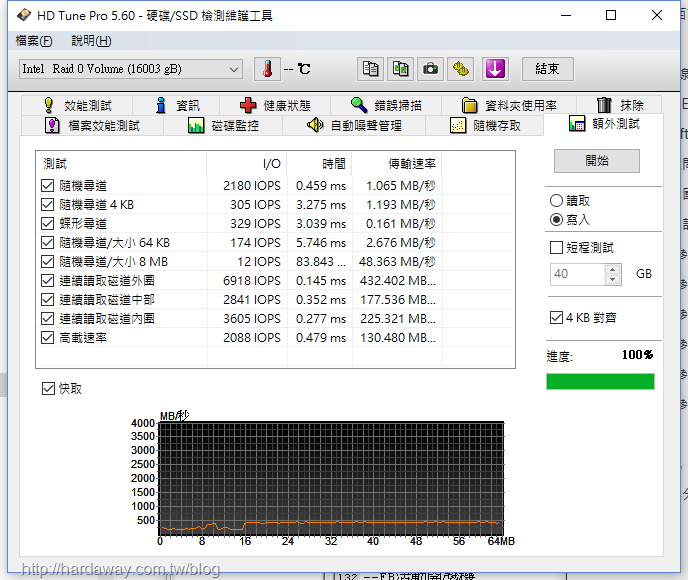Click the HD Tune app icon in title bar
Screen dimensions: 688x580
pos(24,15)
